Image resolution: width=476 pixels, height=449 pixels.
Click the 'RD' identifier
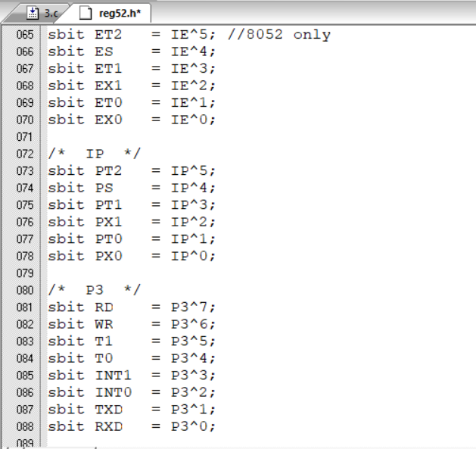104,307
